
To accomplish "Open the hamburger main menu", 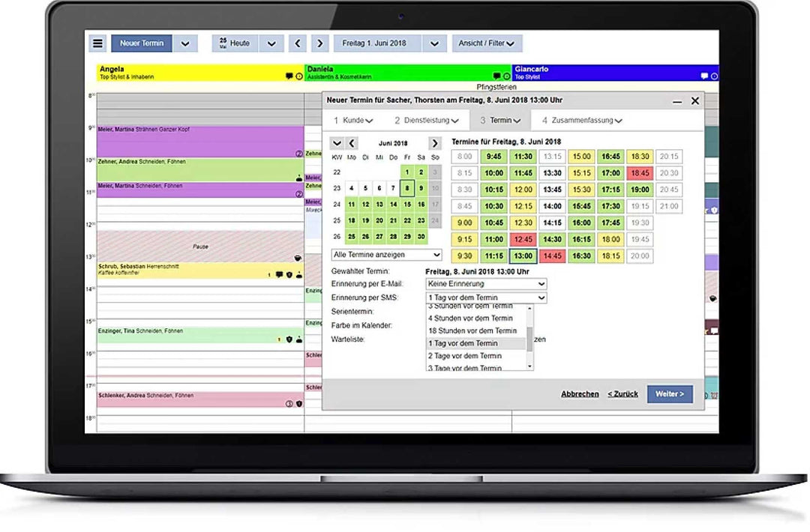I will pyautogui.click(x=97, y=43).
